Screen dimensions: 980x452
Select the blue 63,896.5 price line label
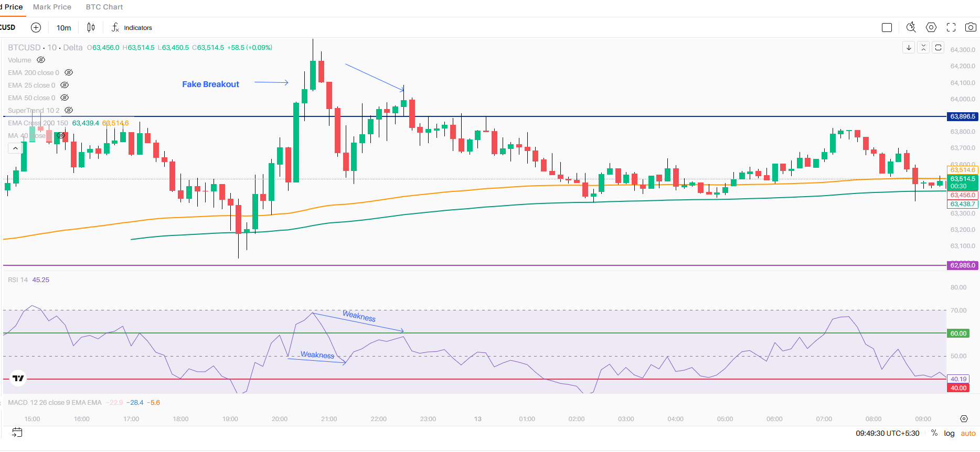(963, 116)
